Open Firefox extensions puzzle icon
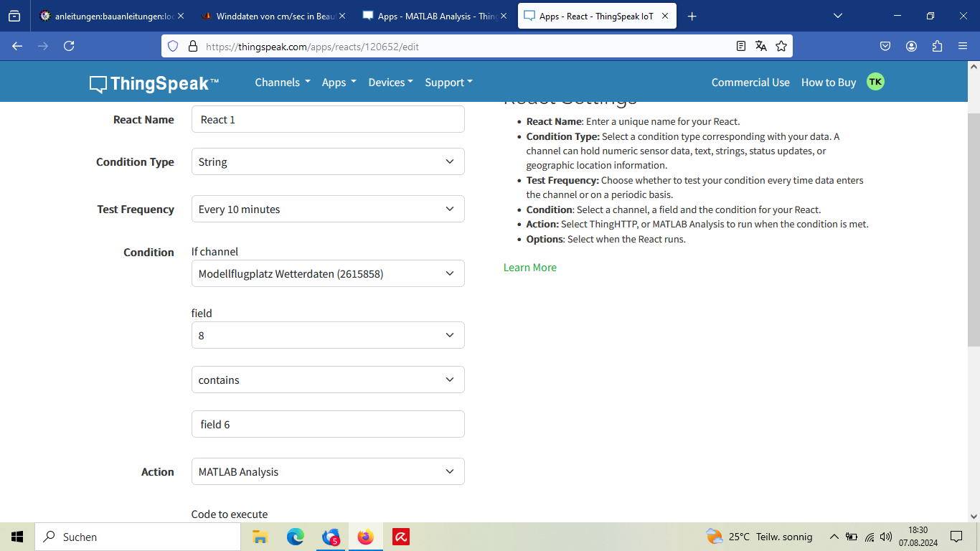Image resolution: width=980 pixels, height=551 pixels. point(937,46)
